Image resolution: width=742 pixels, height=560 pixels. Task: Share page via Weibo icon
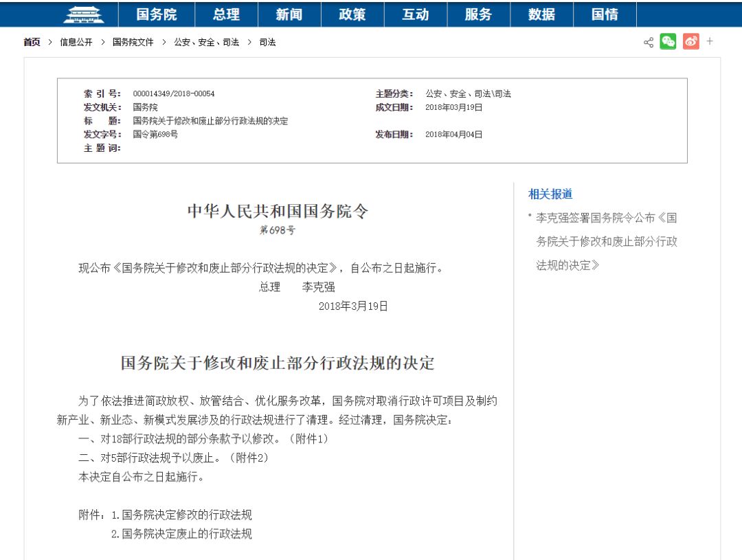pos(690,42)
